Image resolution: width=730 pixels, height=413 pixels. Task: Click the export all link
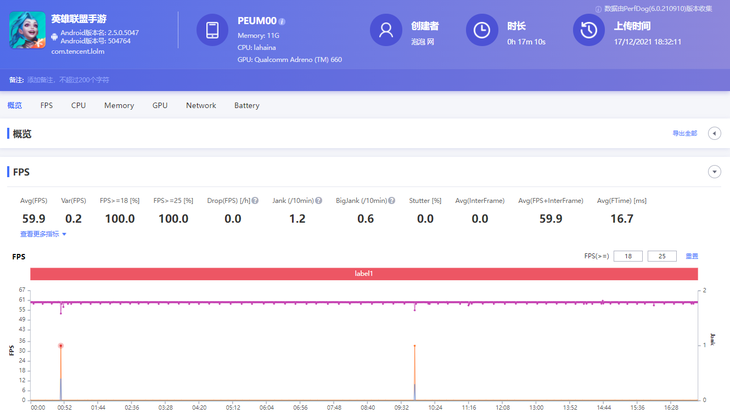click(x=685, y=134)
